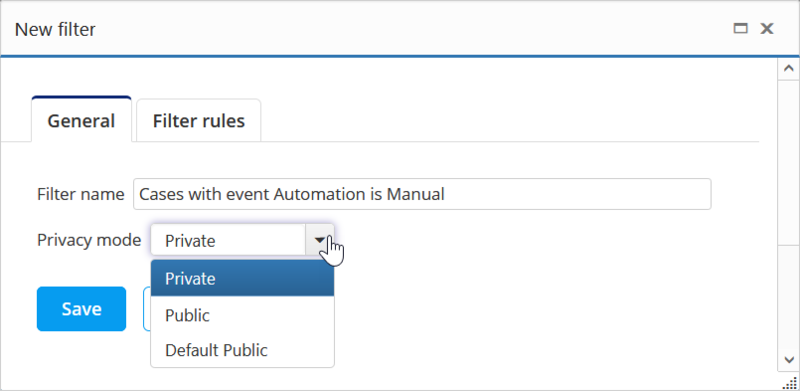Maximize the New filter dialog

point(740,29)
